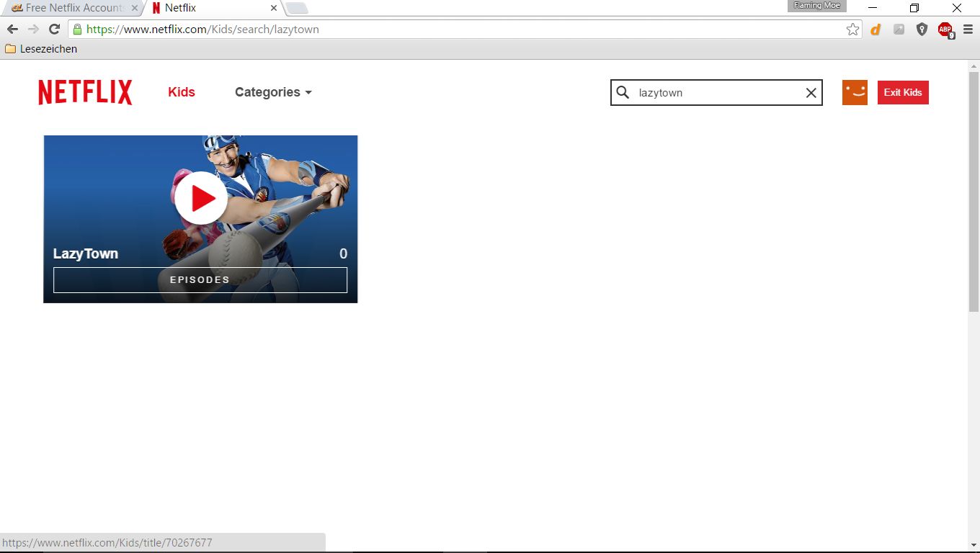Open the AdBlock Plus extension icon
This screenshot has height=553, width=980.
[x=945, y=30]
